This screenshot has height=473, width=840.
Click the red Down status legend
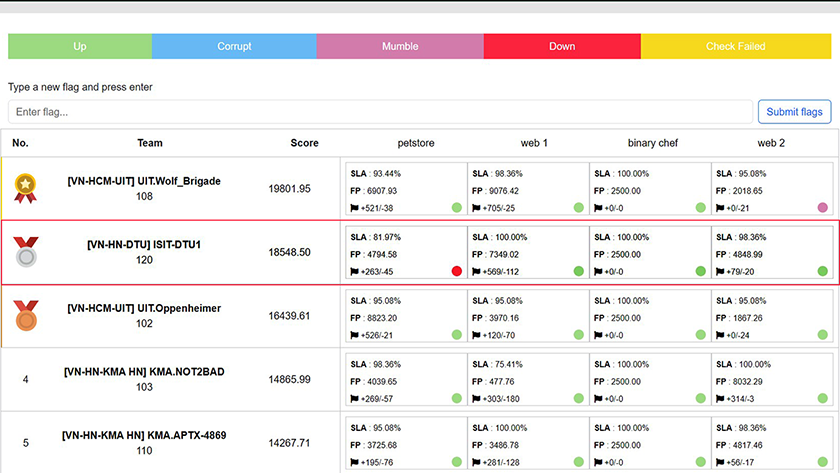(562, 46)
